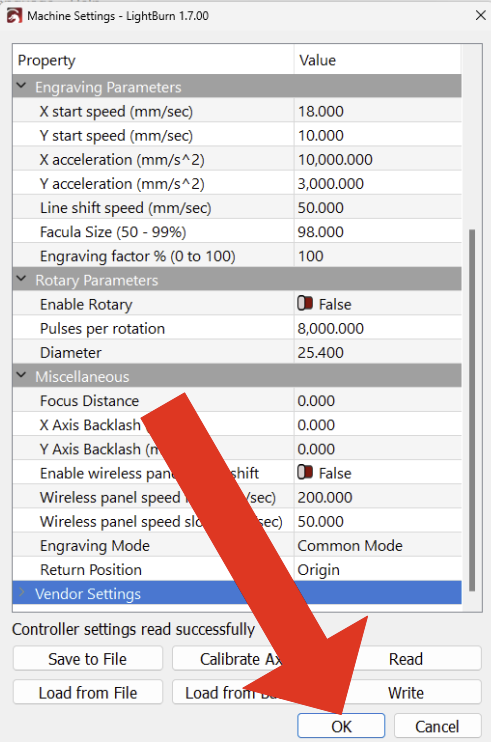
Task: Toggle the Enable Rotary switch
Action: click(x=305, y=303)
